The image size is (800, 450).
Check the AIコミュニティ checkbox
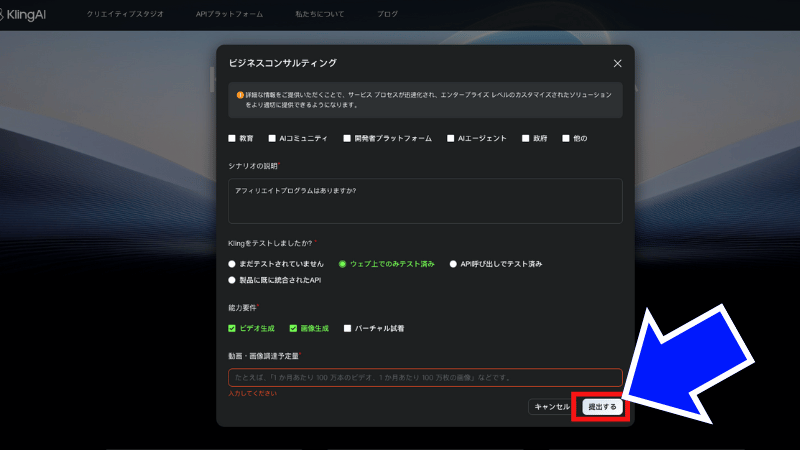pyautogui.click(x=272, y=138)
